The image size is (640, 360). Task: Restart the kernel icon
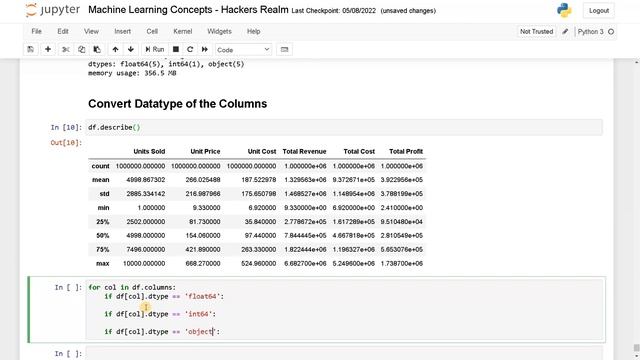click(x=190, y=49)
